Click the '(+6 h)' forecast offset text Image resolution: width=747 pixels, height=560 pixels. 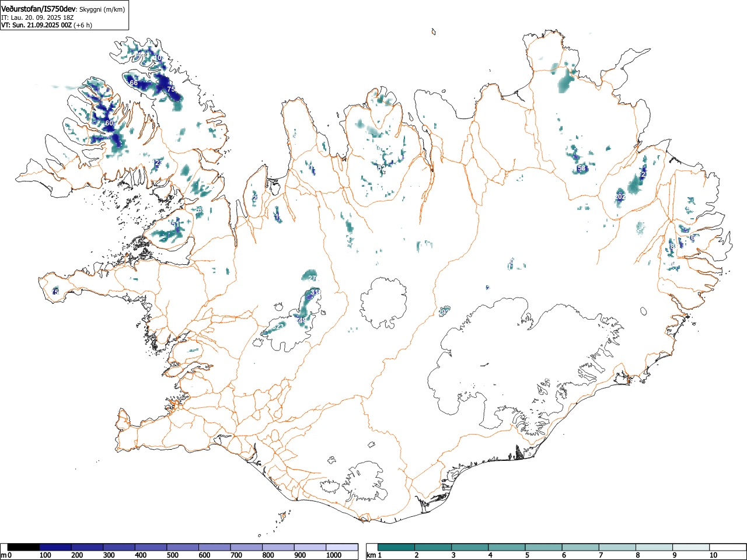[83, 25]
